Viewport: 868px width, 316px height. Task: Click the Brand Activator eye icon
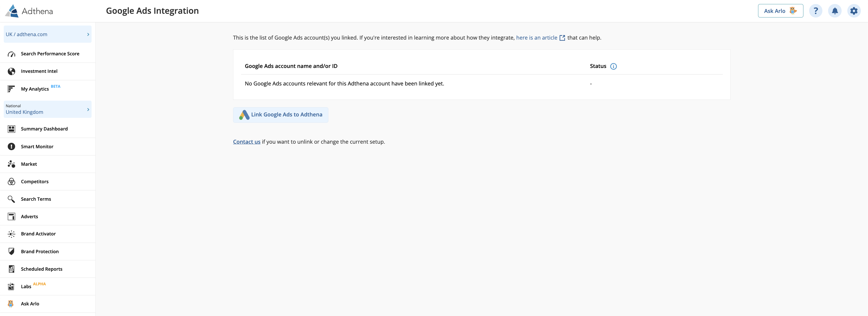click(x=11, y=234)
